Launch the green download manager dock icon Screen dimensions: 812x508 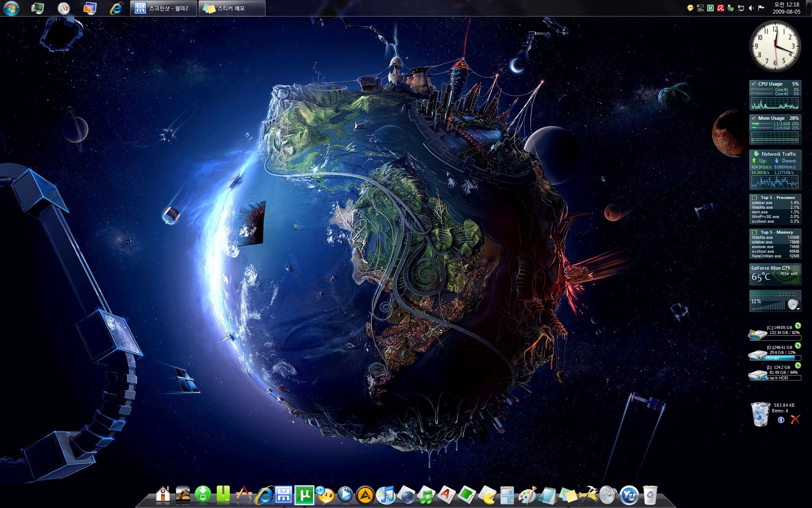203,494
